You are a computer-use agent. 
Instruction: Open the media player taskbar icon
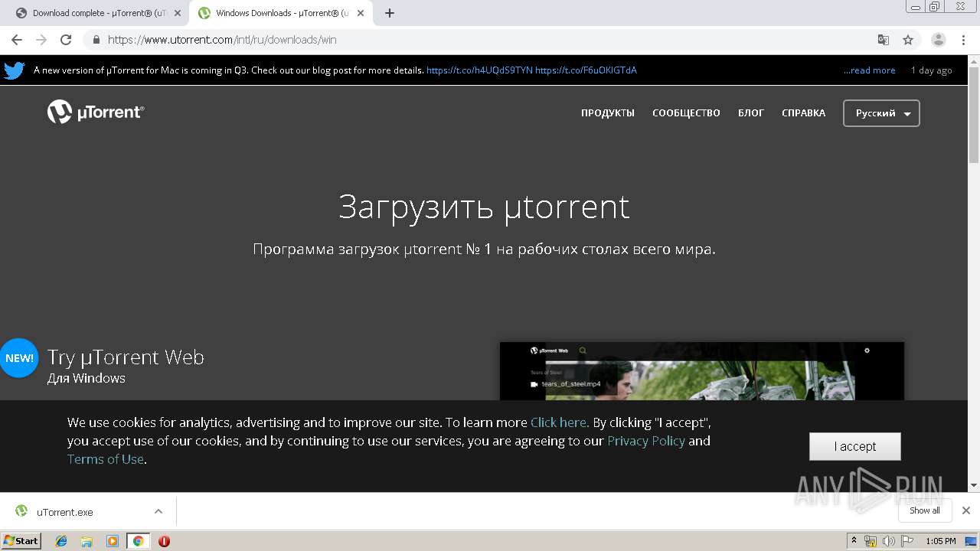pos(113,541)
